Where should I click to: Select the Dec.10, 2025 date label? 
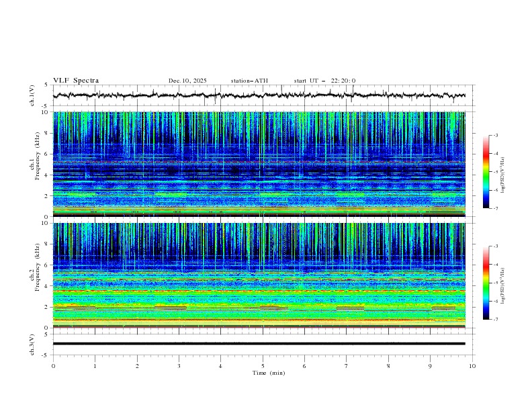(x=187, y=81)
